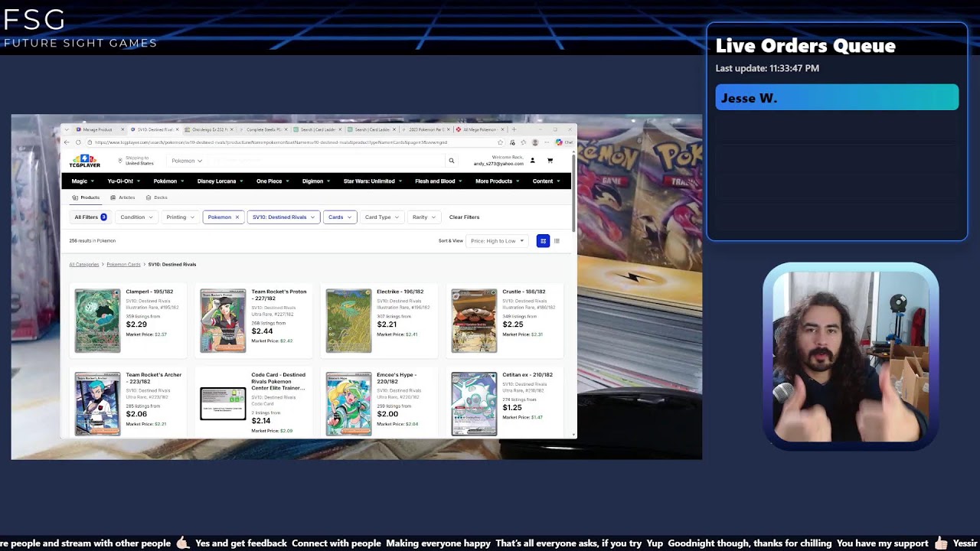Close the SV10: Destined Rivals browser tab

click(x=179, y=129)
